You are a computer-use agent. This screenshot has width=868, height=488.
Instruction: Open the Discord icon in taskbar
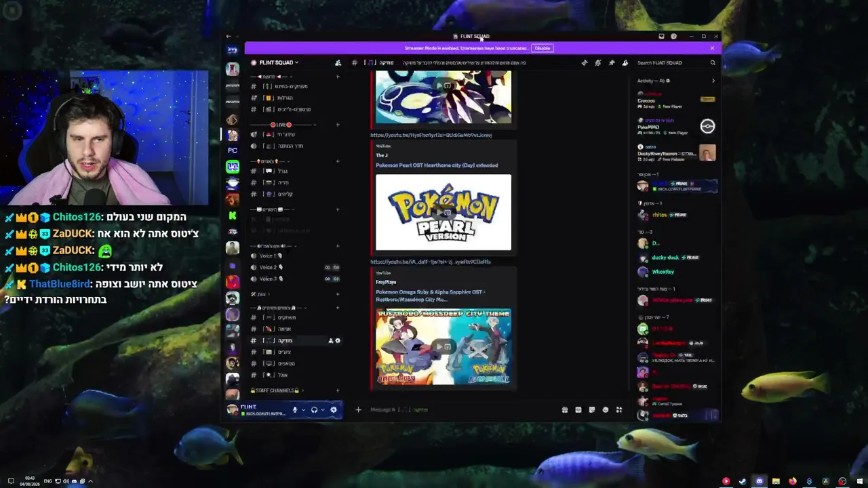(x=759, y=482)
